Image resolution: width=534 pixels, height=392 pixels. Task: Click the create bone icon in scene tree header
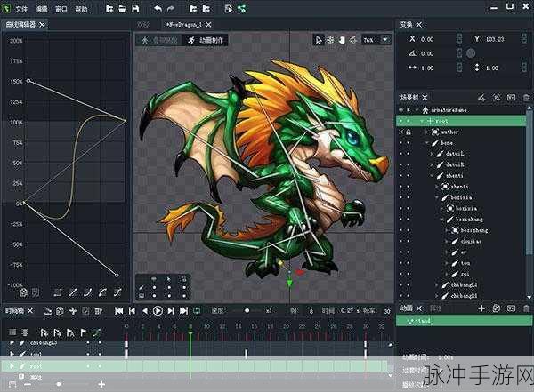pos(481,98)
